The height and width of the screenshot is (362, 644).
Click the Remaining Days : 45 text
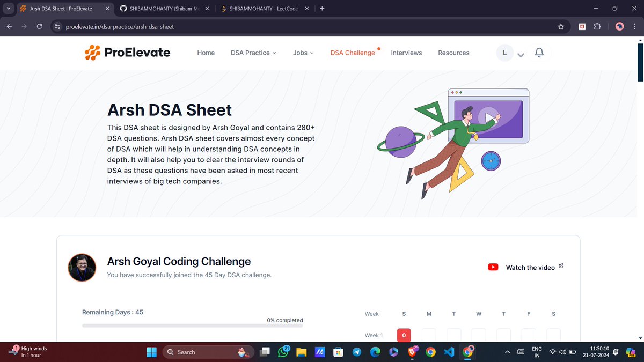click(113, 312)
